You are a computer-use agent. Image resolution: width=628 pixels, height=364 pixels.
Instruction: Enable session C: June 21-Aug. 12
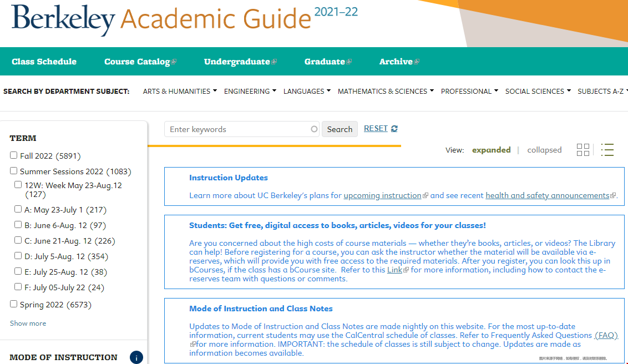[x=18, y=240]
